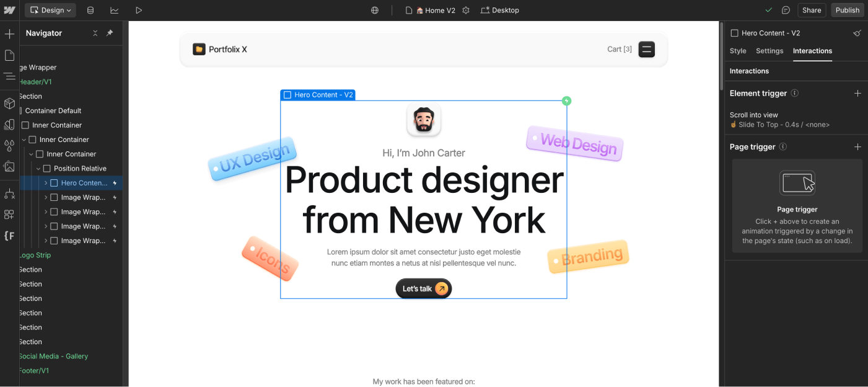The height and width of the screenshot is (387, 868).
Task: Select the Footer/V1 layer in the Navigator
Action: [34, 370]
